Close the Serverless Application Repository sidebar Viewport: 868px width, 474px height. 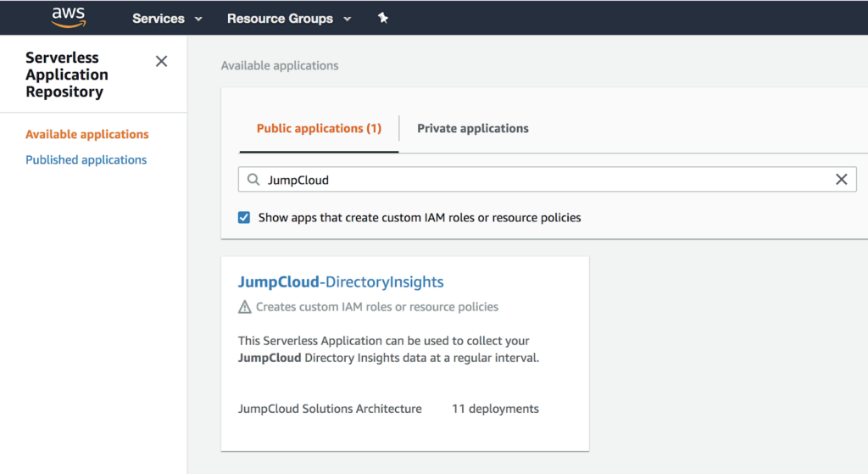161,61
